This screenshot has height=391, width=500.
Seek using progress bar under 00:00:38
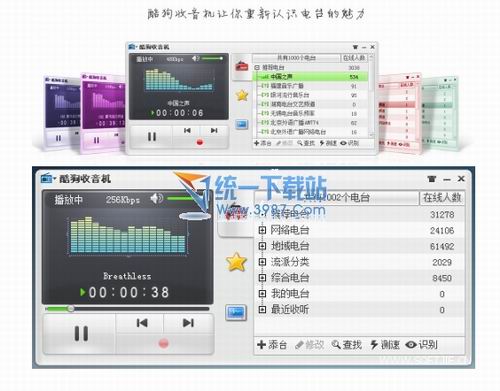point(127,309)
